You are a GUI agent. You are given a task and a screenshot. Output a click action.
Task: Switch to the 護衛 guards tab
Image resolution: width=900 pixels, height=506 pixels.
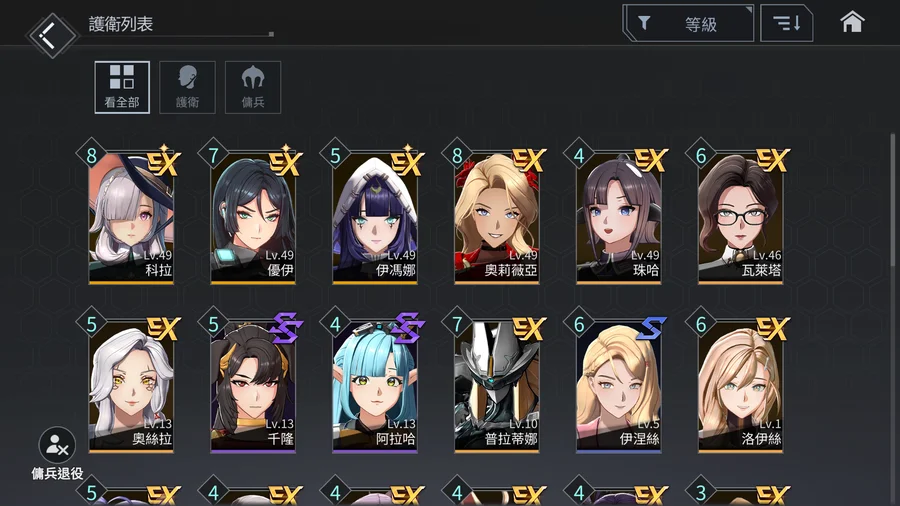click(x=187, y=87)
